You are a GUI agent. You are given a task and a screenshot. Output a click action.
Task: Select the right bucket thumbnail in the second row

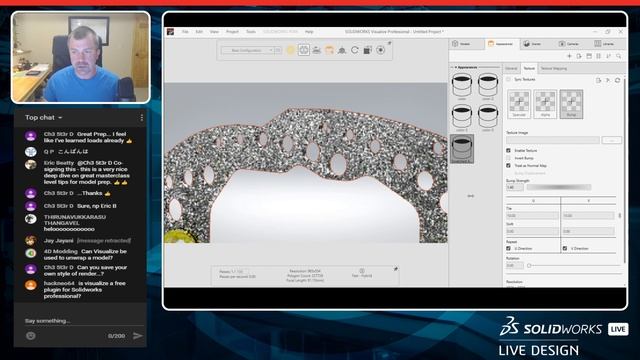coord(488,117)
